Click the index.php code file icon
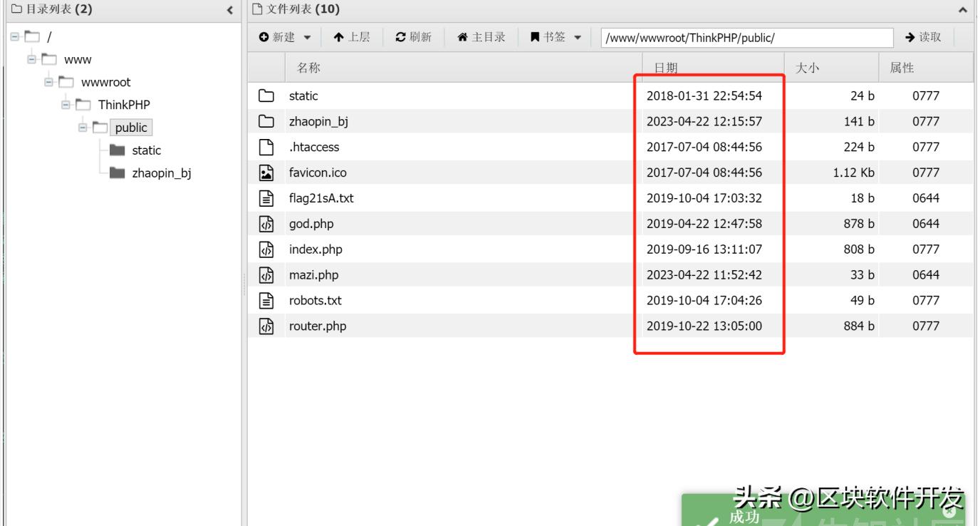This screenshot has height=526, width=980. (x=266, y=249)
